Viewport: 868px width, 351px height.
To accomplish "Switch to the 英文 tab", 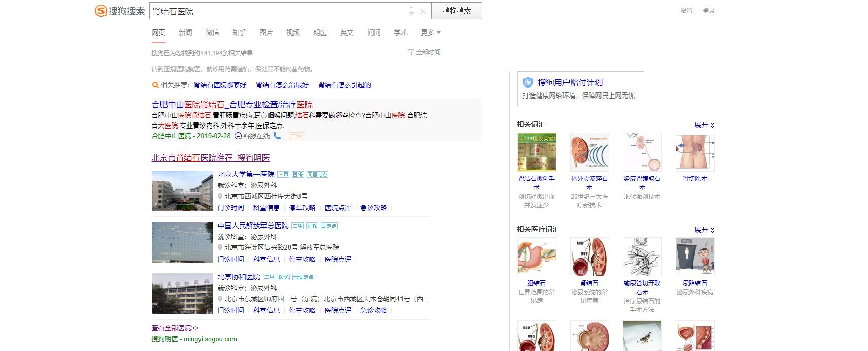I will click(347, 33).
